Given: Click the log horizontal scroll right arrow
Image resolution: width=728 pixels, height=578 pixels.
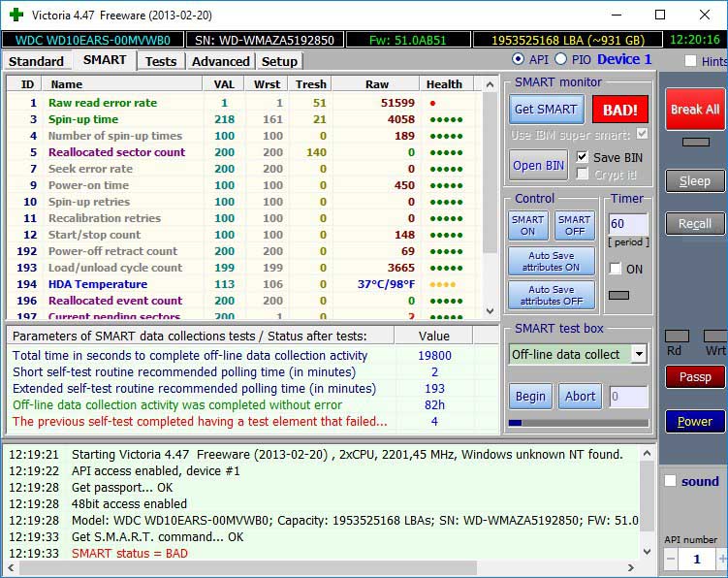Looking at the screenshot, I should (630, 567).
